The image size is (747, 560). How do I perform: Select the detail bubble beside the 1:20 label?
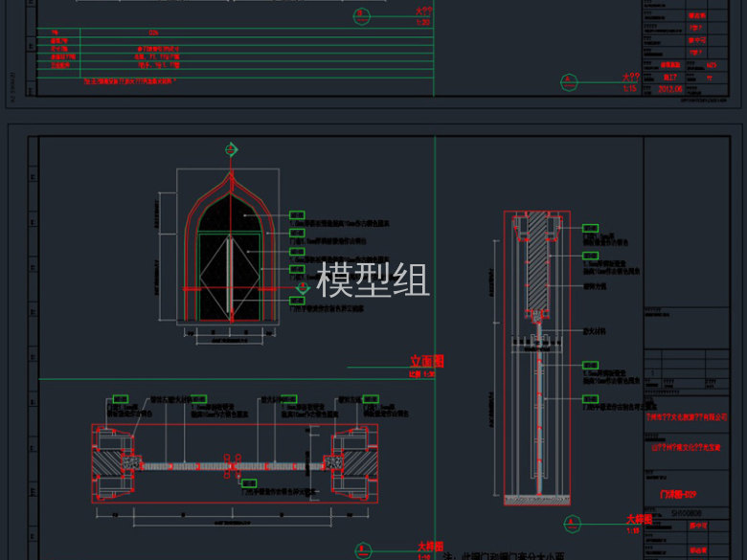click(x=362, y=16)
